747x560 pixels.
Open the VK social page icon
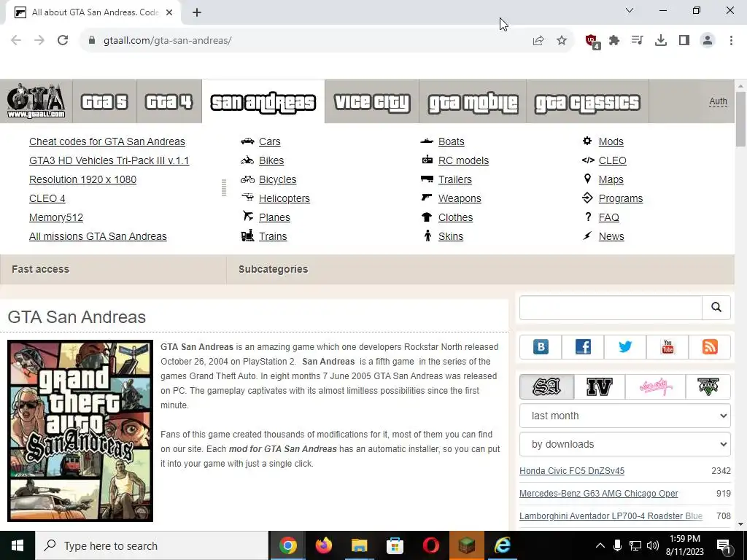click(x=541, y=346)
